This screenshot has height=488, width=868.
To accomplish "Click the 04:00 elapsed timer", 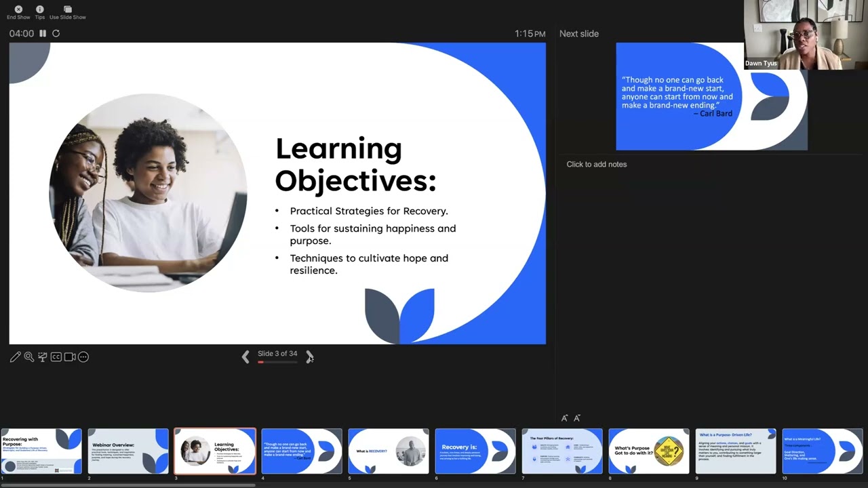I will point(22,33).
